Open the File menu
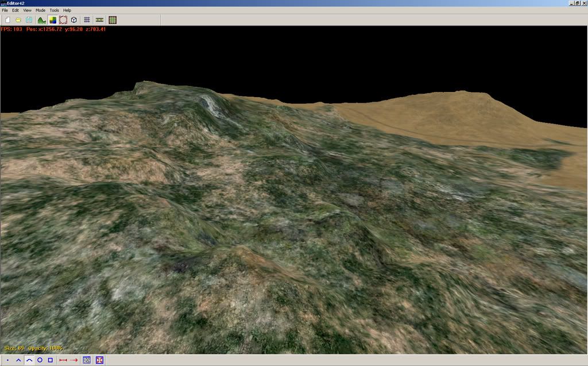 [x=5, y=10]
